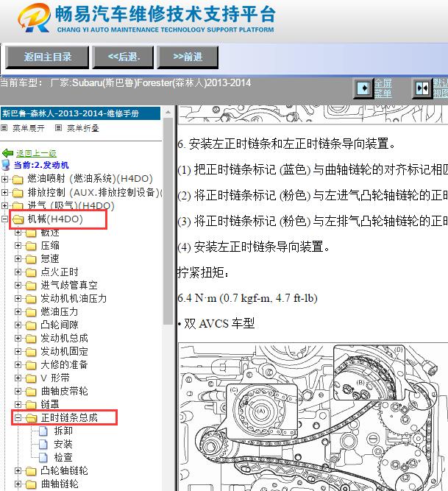Click the left panel scrollbar up arrow
Viewport: 448px width, 491px height.
[x=168, y=112]
